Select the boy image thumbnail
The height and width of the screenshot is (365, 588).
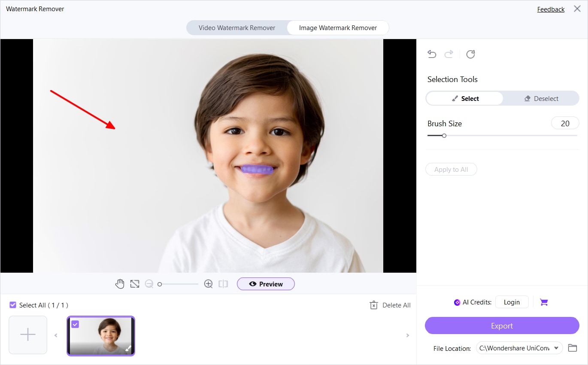(x=101, y=336)
